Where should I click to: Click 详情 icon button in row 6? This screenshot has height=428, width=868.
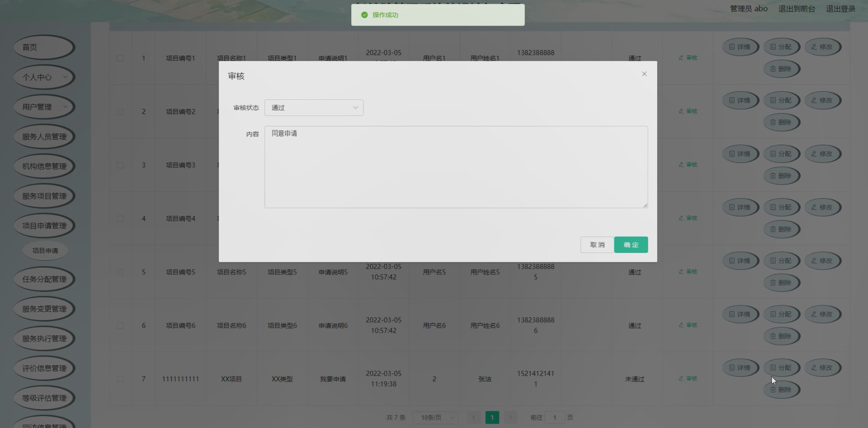pyautogui.click(x=740, y=314)
